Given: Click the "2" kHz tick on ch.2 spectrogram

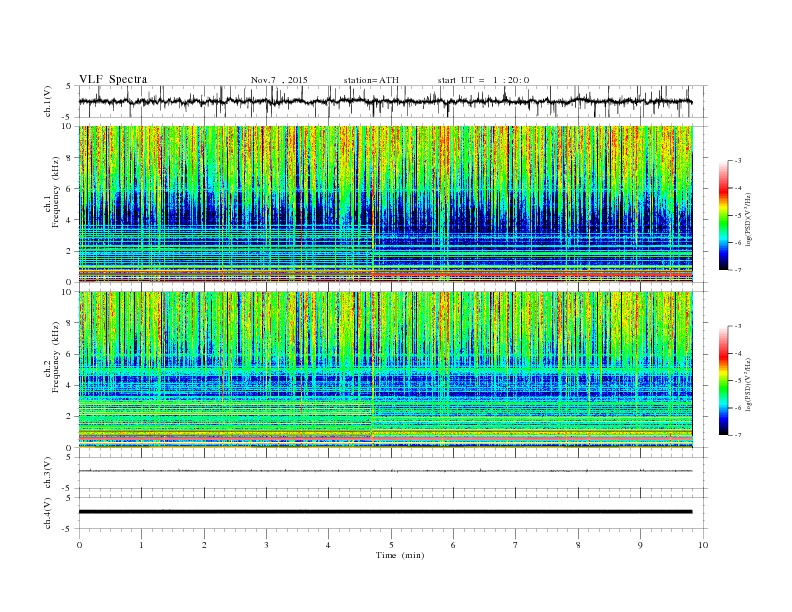Looking at the screenshot, I should (x=69, y=417).
